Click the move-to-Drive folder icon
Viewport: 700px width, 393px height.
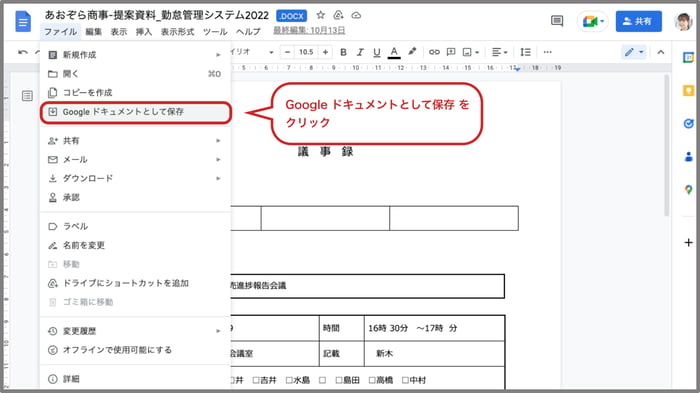pos(338,15)
